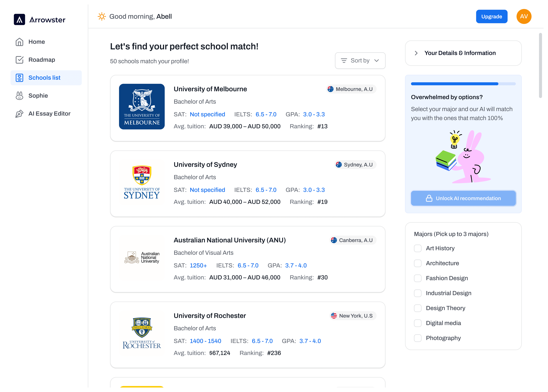Image resolution: width=548 pixels, height=392 pixels.
Task: Click the Schools list badge icon
Action: tap(19, 78)
